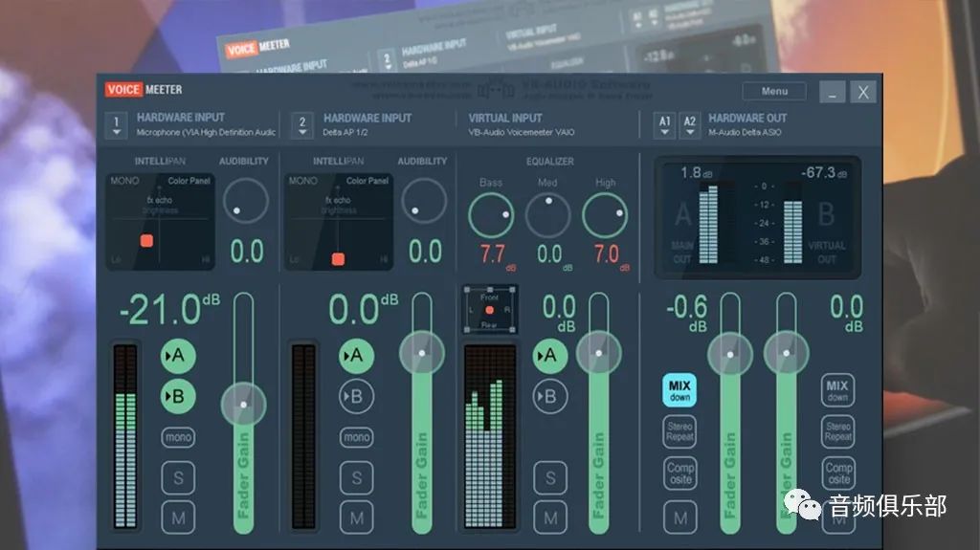Click VB-Audio Voicemeeter VAIO label
This screenshot has height=550, width=980.
click(522, 133)
